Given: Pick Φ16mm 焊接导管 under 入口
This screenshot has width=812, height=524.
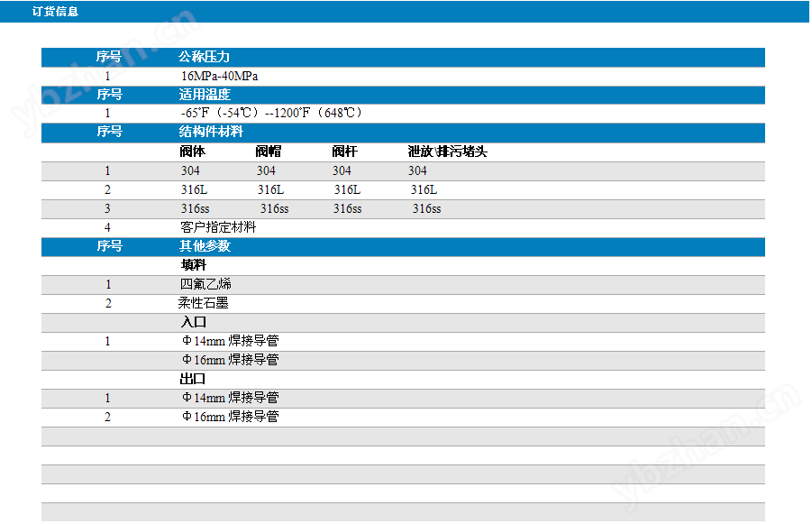Looking at the screenshot, I should (230, 360).
